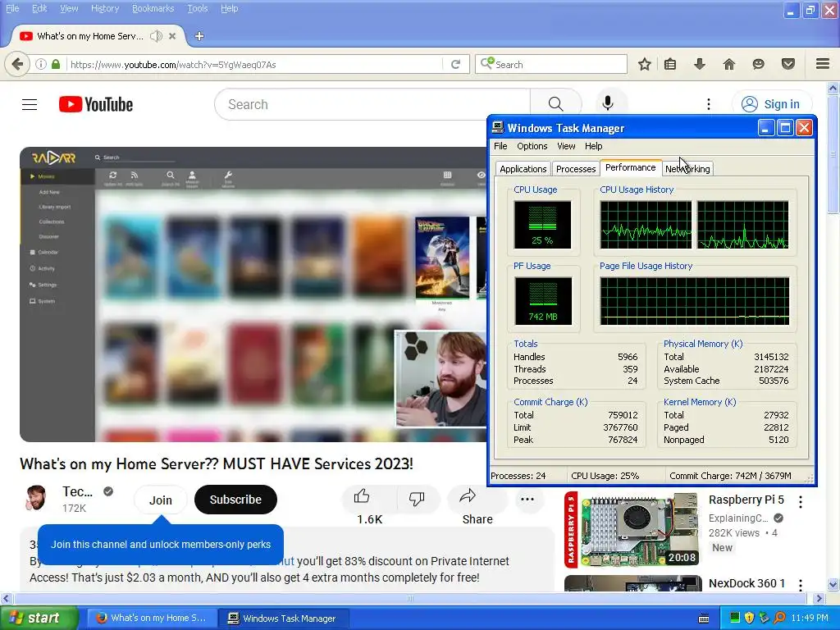
Task: Switch to Applications tab in Task Manager
Action: click(x=523, y=169)
